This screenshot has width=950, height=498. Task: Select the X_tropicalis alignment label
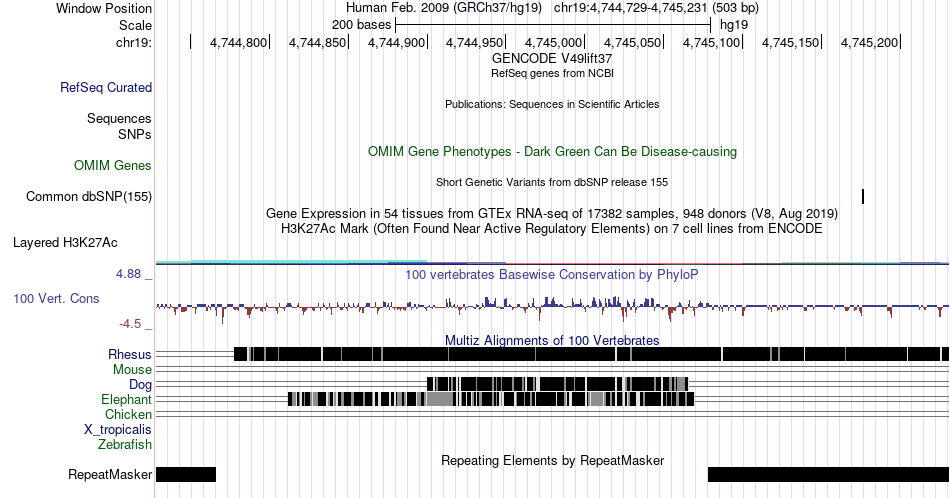(x=118, y=430)
